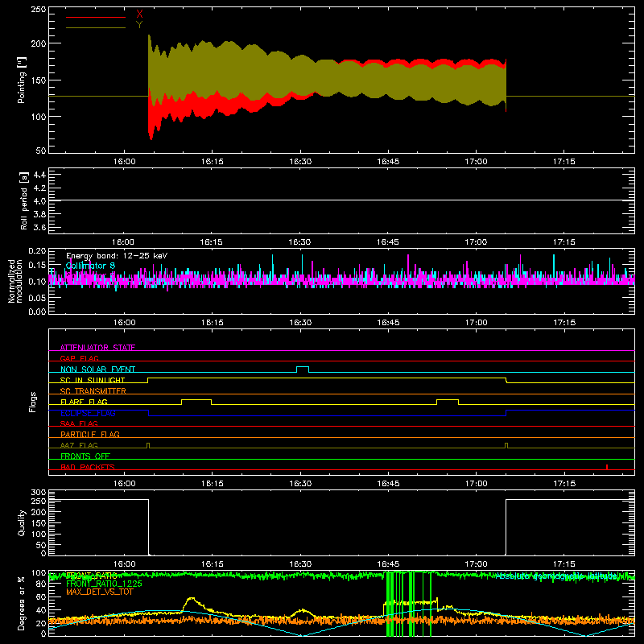The image size is (644, 644).
Task: Select the Roll period axis title
Action: click(x=24, y=200)
